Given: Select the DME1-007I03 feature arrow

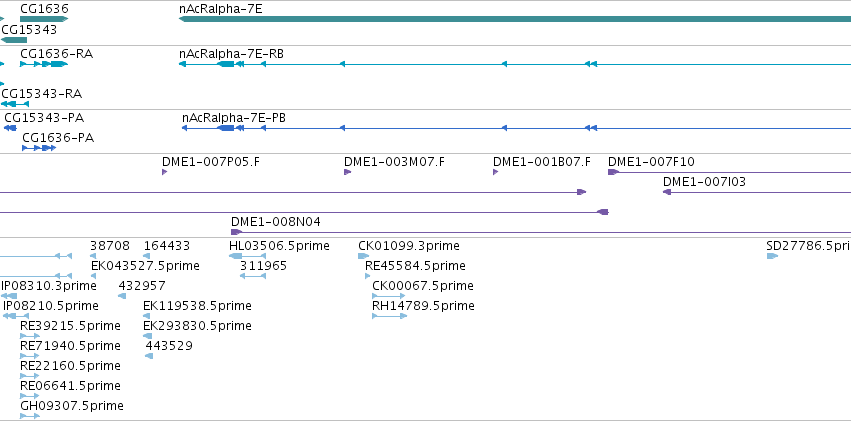Looking at the screenshot, I should (x=667, y=192).
